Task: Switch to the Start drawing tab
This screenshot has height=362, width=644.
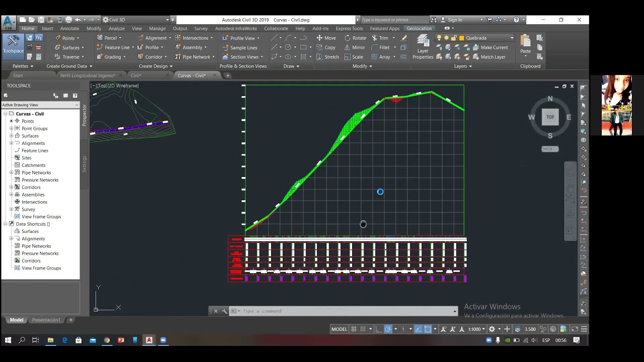Action: 18,75
